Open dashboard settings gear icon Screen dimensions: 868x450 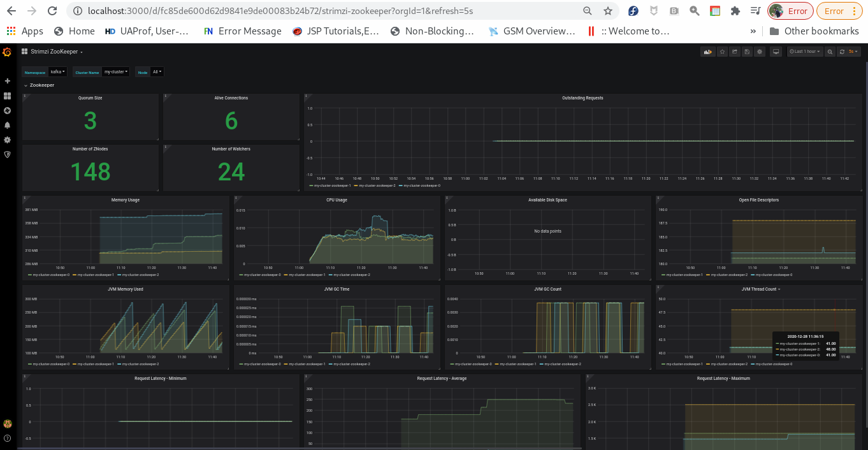point(760,52)
